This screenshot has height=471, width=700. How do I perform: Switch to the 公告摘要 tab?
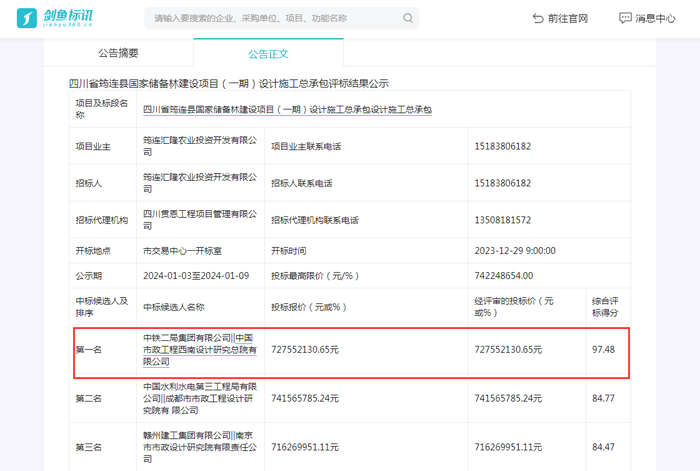pyautogui.click(x=118, y=53)
